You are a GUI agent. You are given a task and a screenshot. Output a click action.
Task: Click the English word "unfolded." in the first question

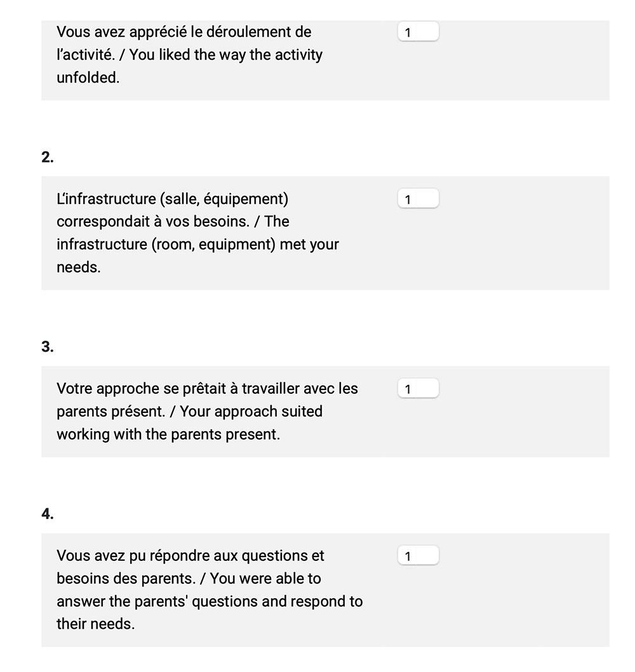pos(88,77)
